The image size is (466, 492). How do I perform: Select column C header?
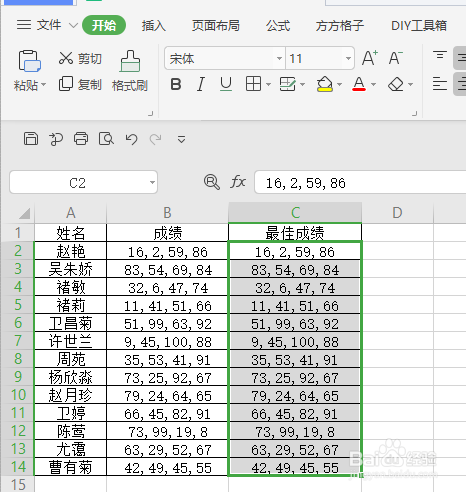pyautogui.click(x=295, y=213)
